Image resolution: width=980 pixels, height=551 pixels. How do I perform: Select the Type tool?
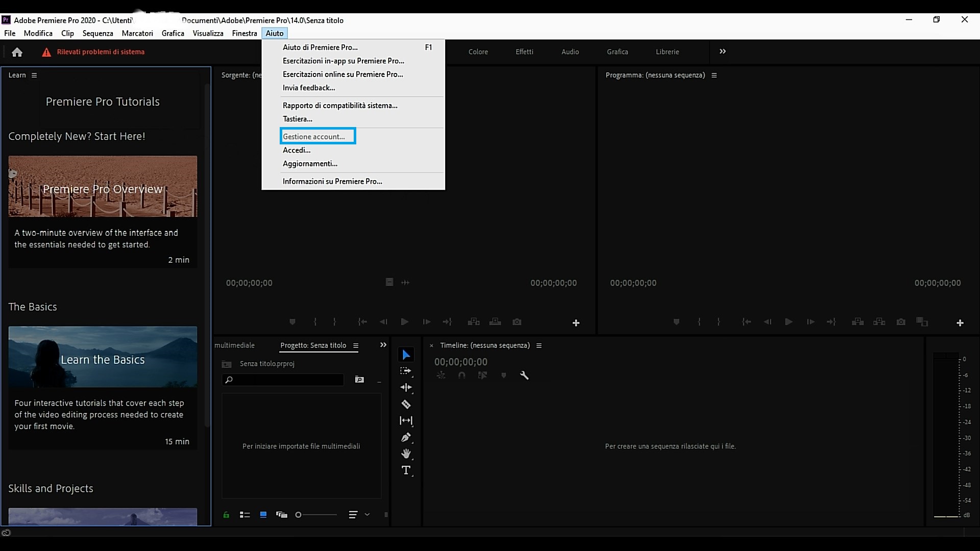pos(406,470)
